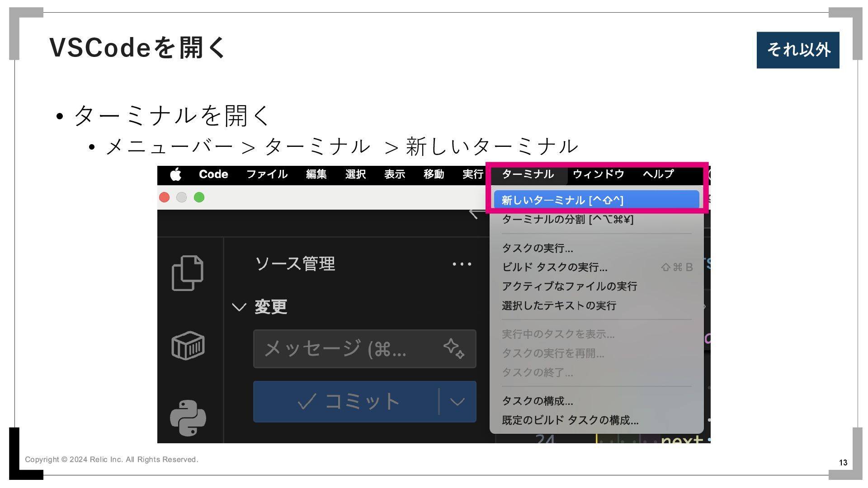Choose タスクの実行... menu entry

pyautogui.click(x=596, y=248)
